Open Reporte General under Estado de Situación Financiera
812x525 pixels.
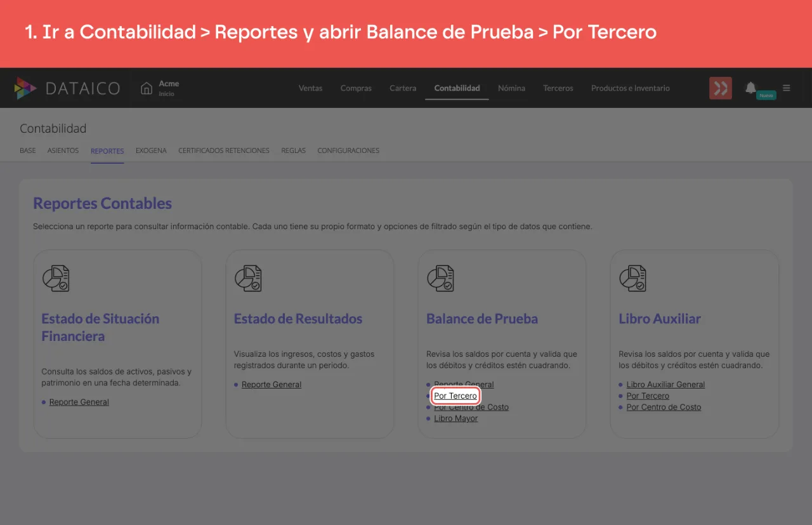79,402
